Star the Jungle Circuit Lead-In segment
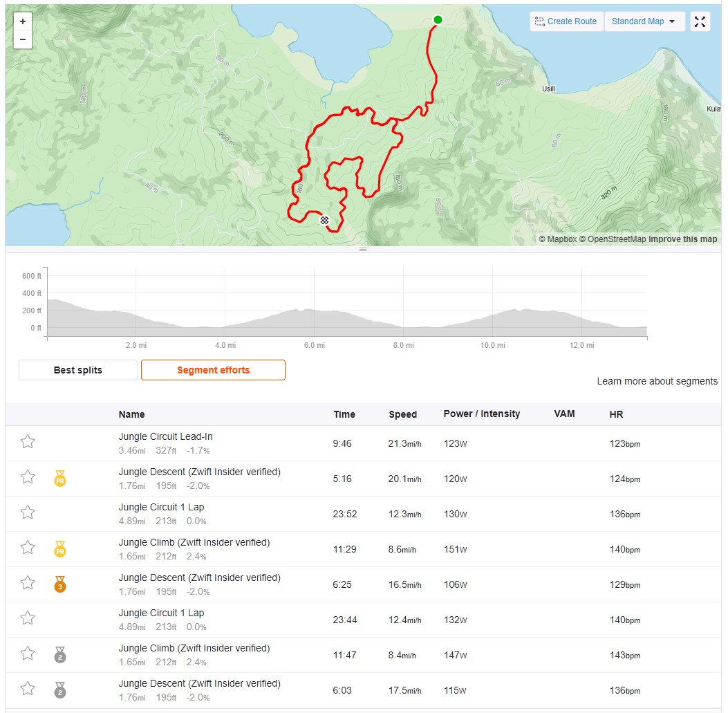This screenshot has width=728, height=713. (x=28, y=441)
